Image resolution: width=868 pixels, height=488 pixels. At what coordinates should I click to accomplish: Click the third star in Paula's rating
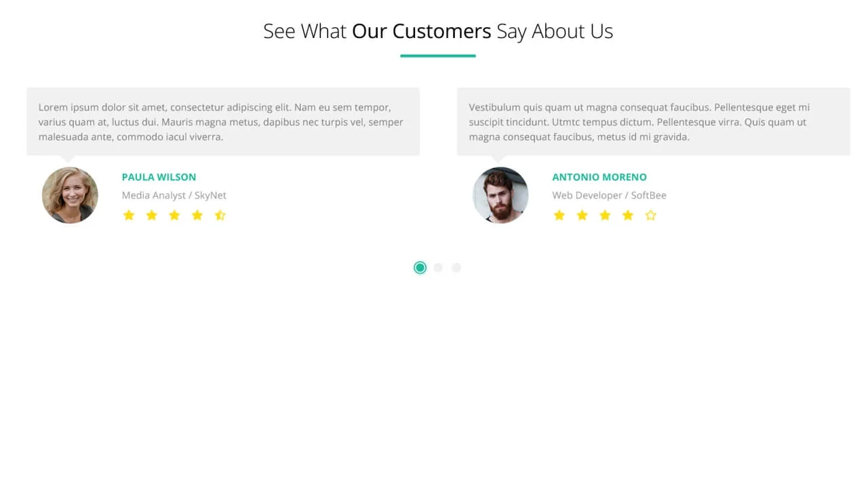click(174, 215)
